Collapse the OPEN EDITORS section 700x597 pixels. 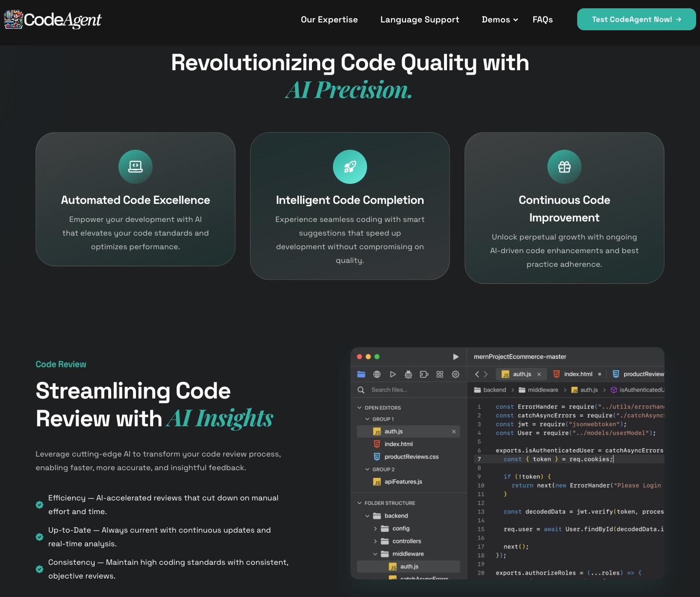click(x=360, y=408)
